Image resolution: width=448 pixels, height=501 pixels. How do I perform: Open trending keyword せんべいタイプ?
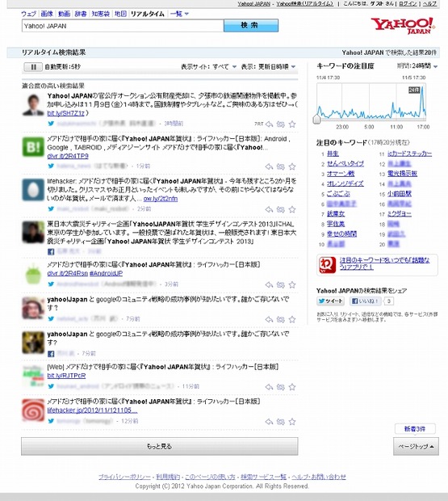click(x=345, y=163)
